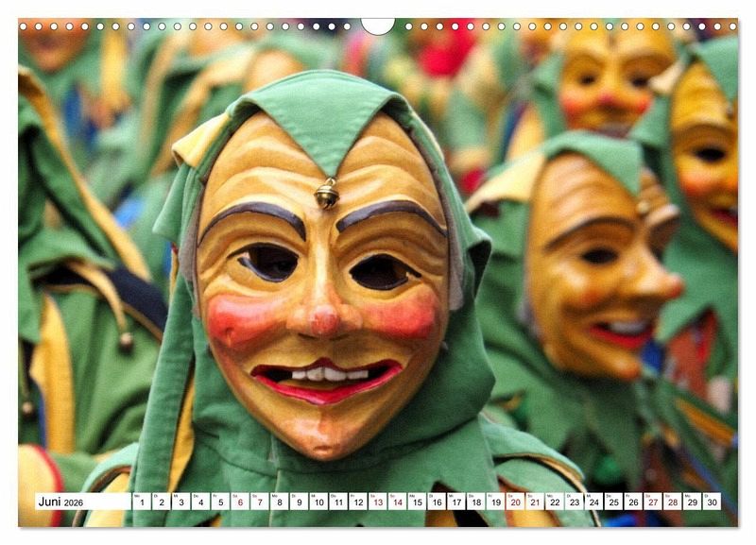Select date 25 in the date row

coord(614,502)
